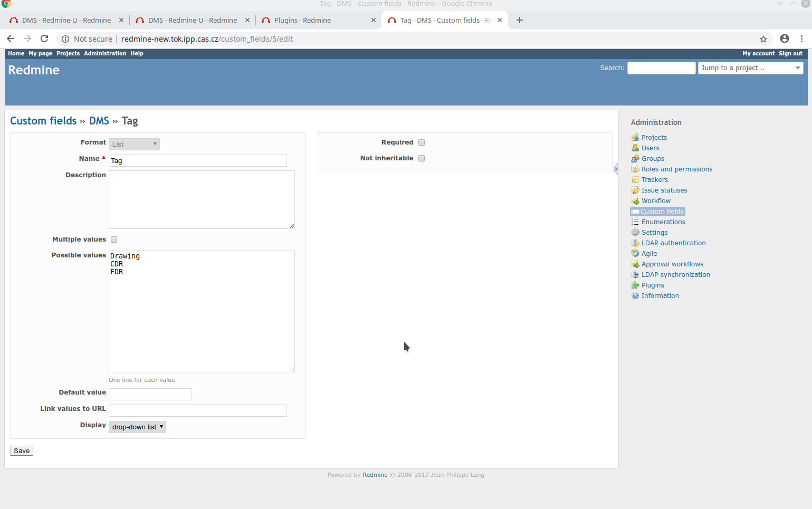Open the Enumerations page
This screenshot has width=812, height=509.
[663, 222]
